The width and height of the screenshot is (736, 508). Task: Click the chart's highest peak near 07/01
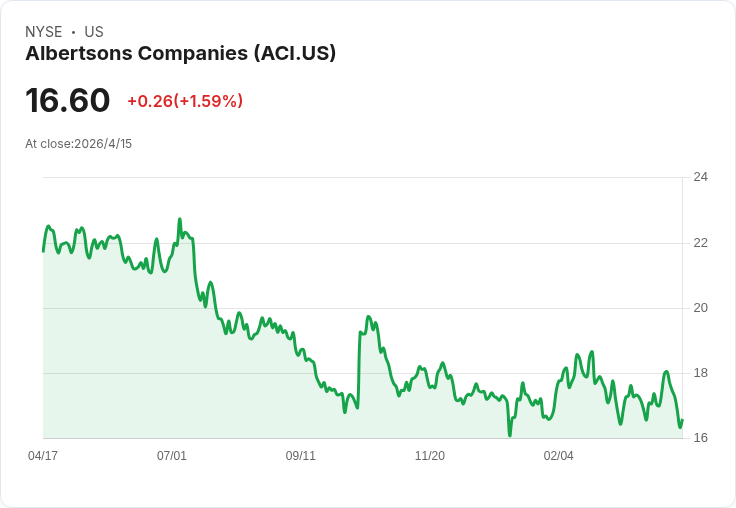click(179, 219)
